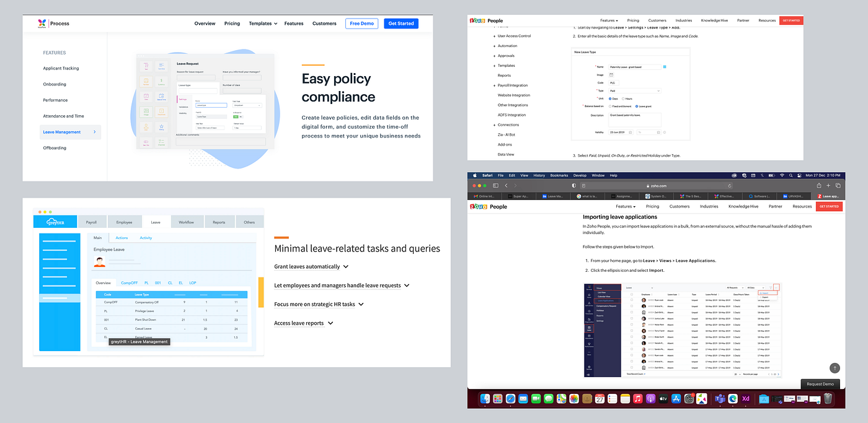Open Leave Management in Kissflow sidebar
The width and height of the screenshot is (868, 423).
click(x=70, y=132)
